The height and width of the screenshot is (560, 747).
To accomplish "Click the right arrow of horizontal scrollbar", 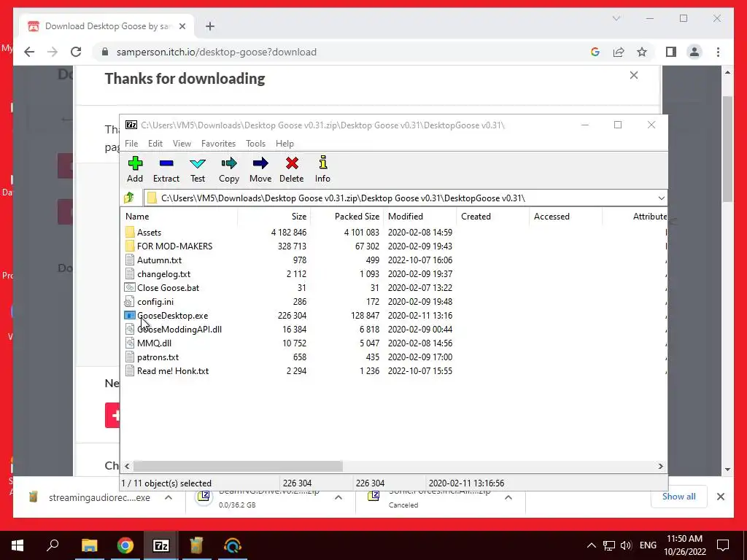I will tap(660, 466).
